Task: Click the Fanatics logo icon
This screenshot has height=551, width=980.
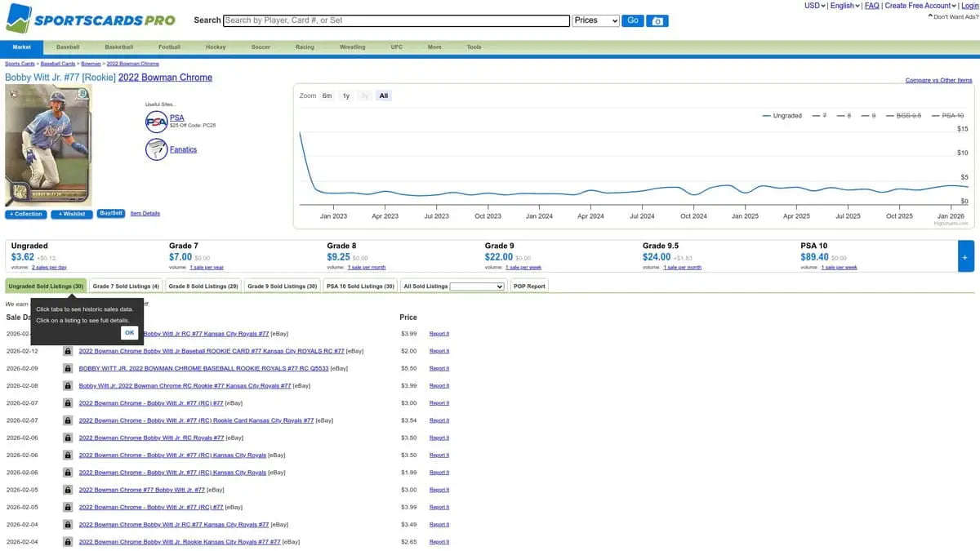Action: coord(156,149)
